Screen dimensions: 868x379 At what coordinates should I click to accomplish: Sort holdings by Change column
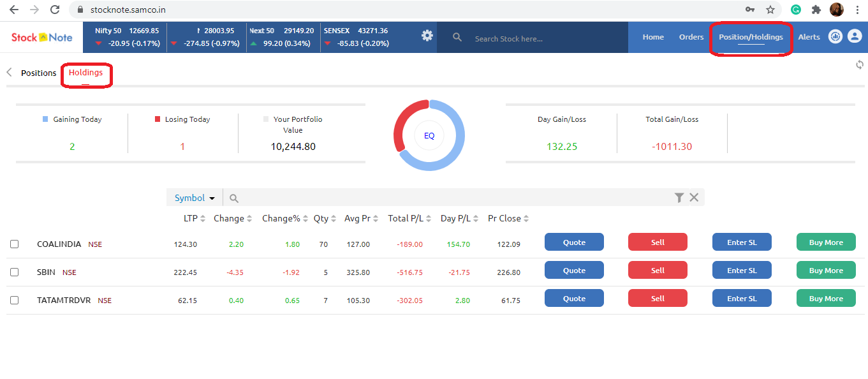233,218
